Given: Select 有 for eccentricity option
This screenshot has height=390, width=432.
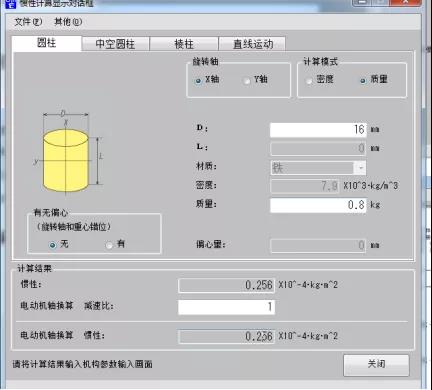Looking at the screenshot, I should [x=115, y=244].
